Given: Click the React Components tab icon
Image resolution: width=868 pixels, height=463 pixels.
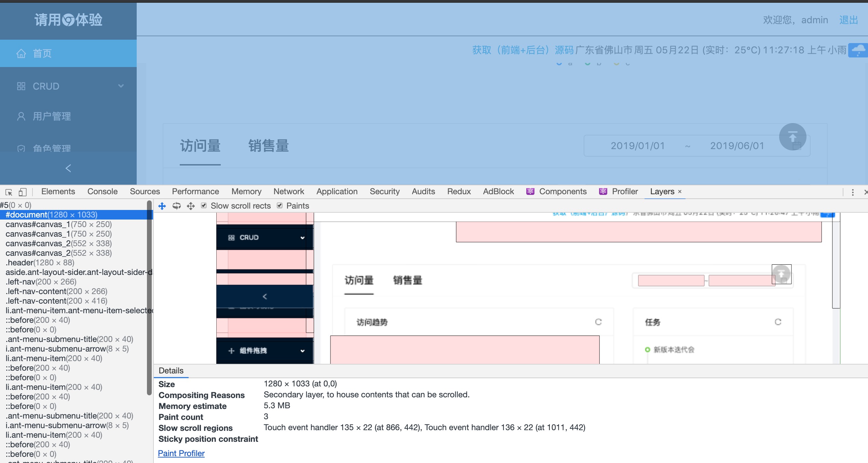Looking at the screenshot, I should (530, 191).
